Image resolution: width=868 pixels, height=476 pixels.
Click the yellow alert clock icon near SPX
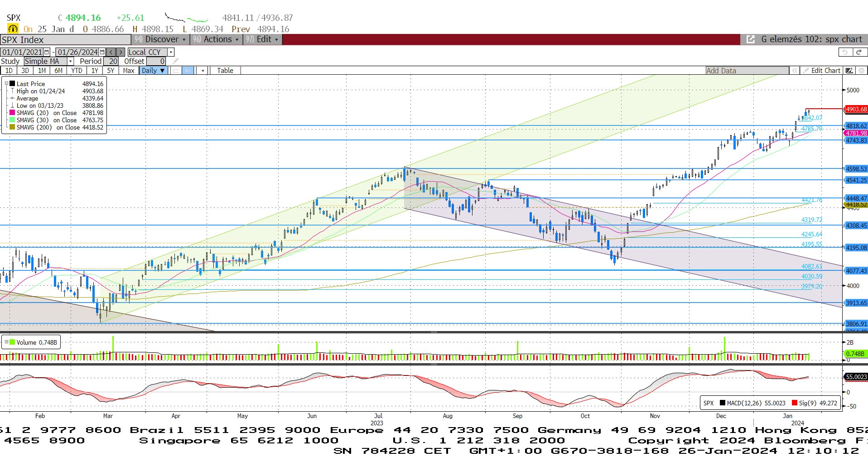[13, 29]
